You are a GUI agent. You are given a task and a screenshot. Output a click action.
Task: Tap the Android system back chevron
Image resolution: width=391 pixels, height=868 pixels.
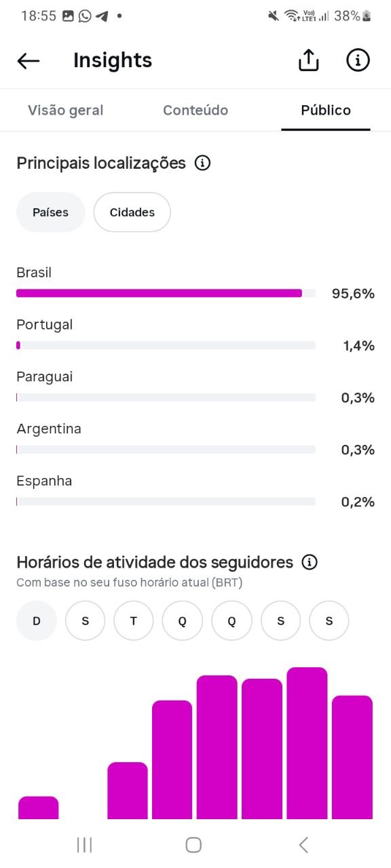pos(303,844)
